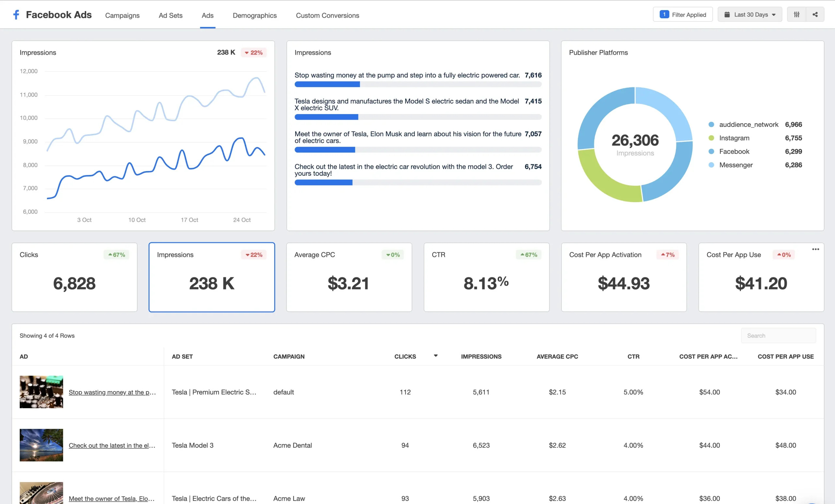
Task: Toggle the Average CPC metric card
Action: point(349,277)
